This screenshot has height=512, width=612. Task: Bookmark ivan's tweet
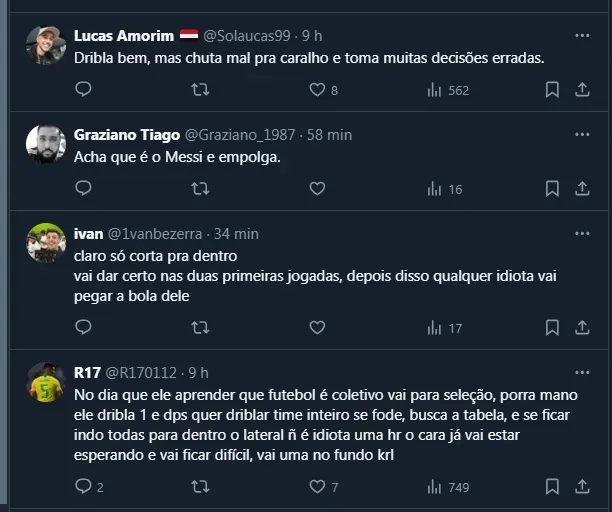[551, 327]
